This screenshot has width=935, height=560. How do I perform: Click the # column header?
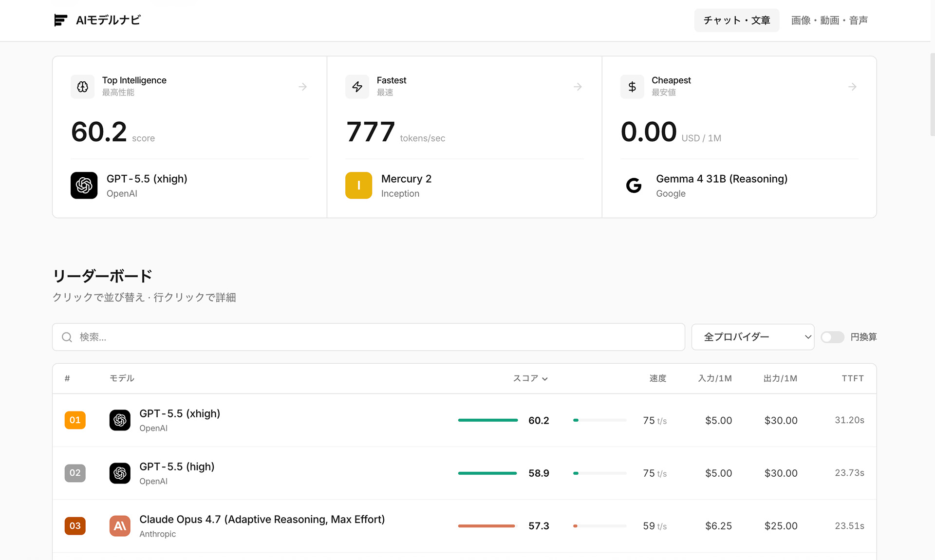click(67, 378)
